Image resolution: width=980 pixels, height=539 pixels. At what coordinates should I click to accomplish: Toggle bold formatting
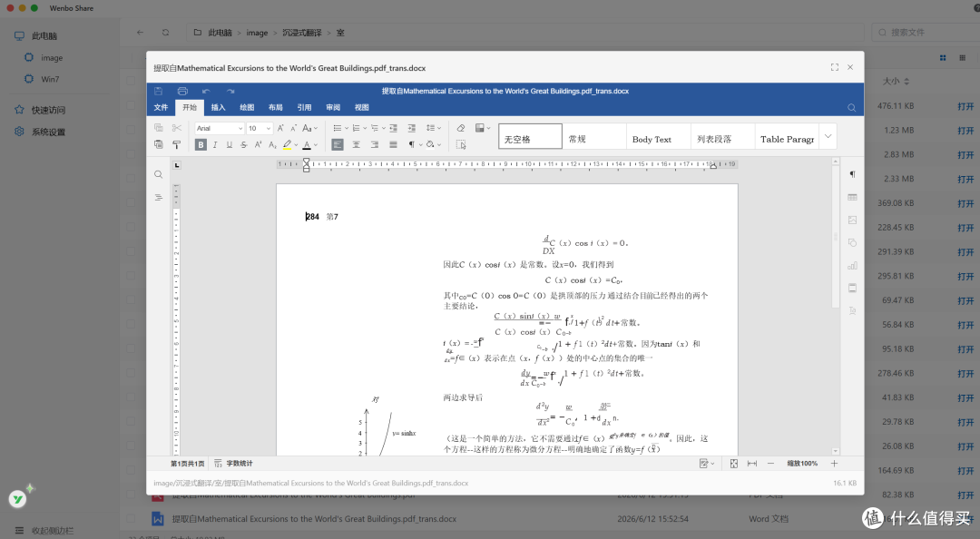[201, 144]
